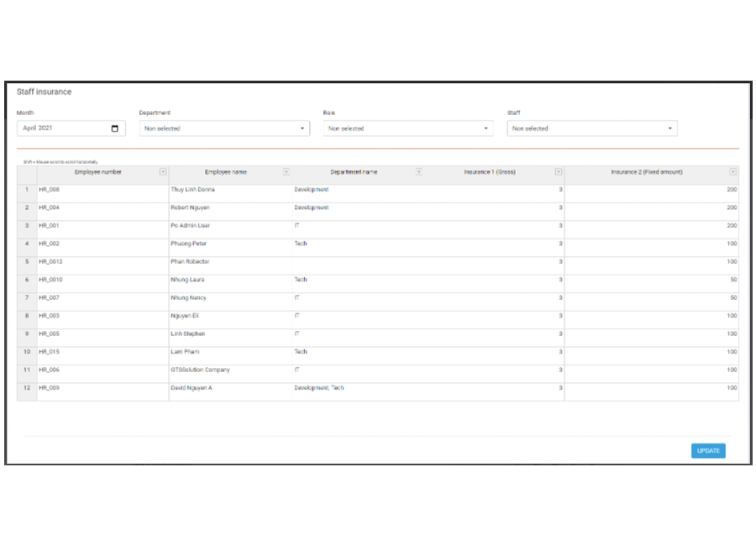Select the Insurance 2 (Fixed amount) column header

pos(646,172)
